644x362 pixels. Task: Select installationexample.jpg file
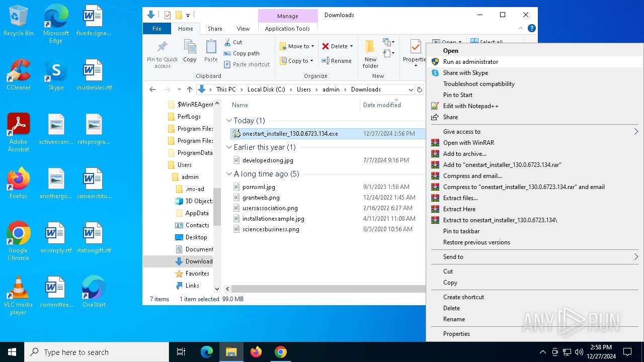[273, 219]
